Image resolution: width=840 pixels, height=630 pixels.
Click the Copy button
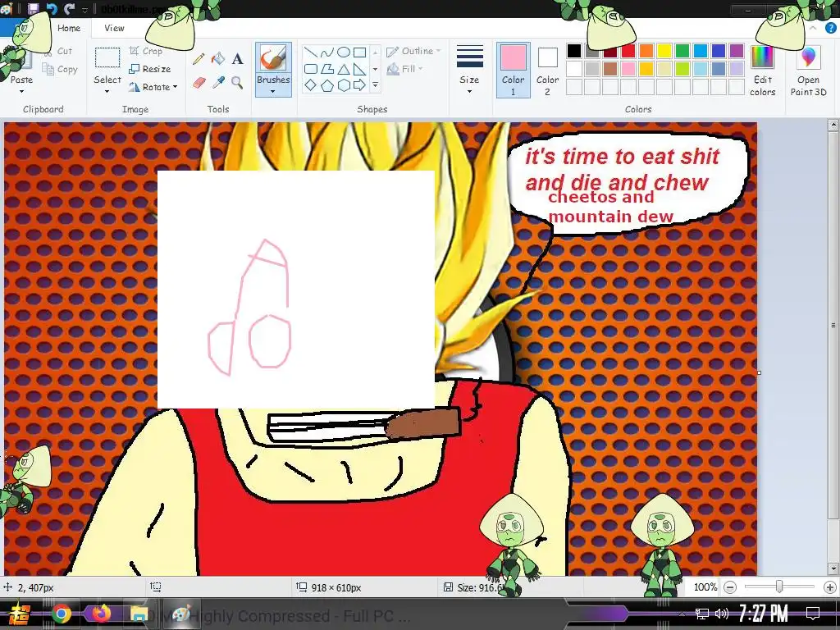pyautogui.click(x=60, y=69)
